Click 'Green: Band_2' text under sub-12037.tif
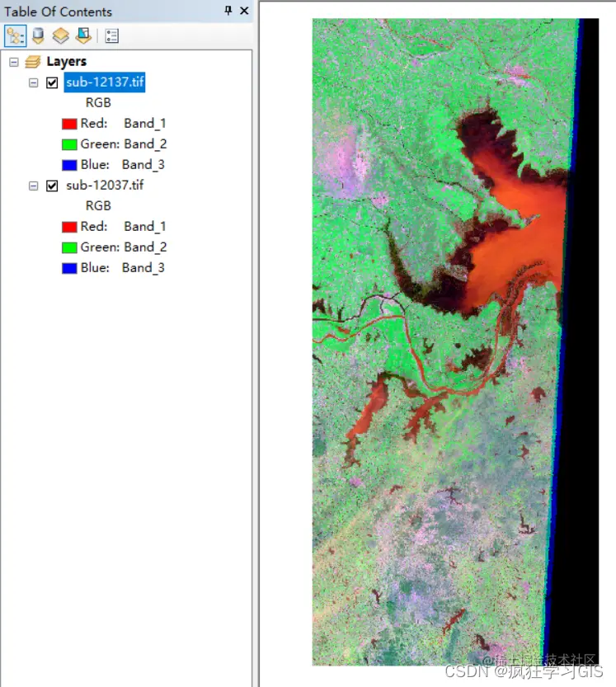The height and width of the screenshot is (687, 616). [x=124, y=247]
